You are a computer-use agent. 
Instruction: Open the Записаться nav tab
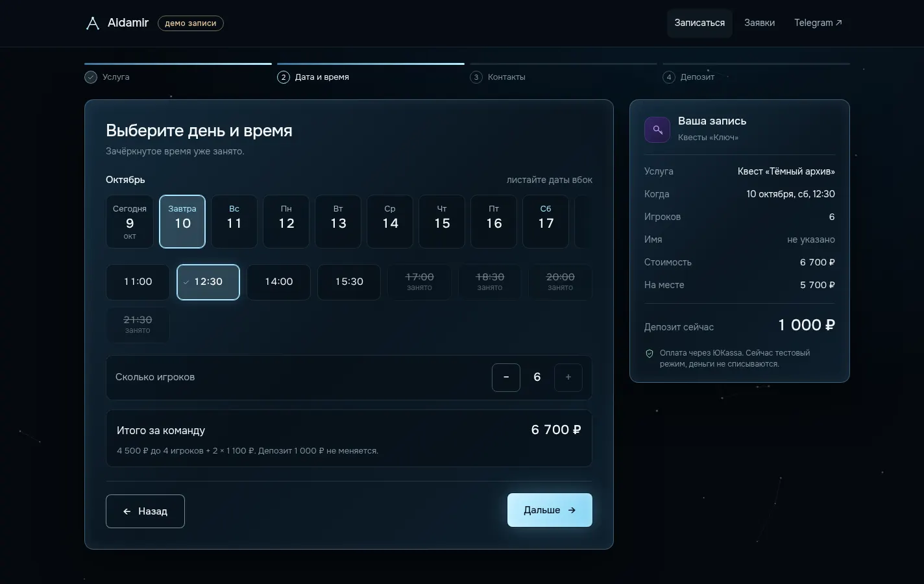699,23
